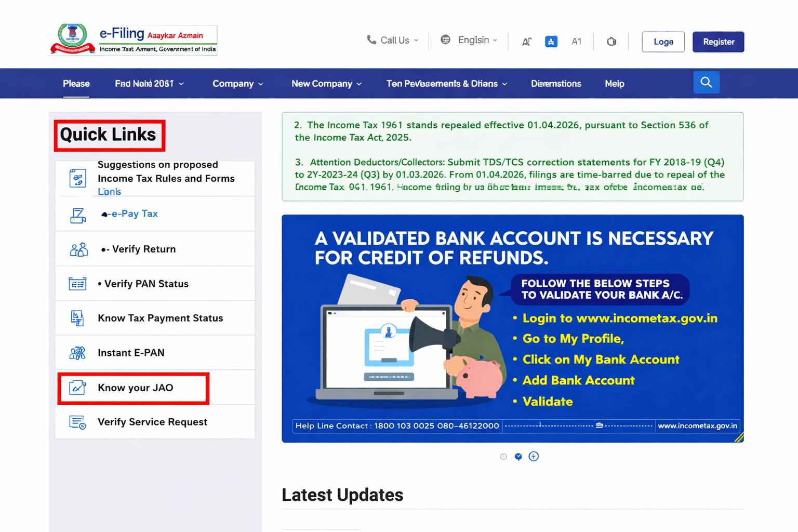Select the first carousel slide dot

click(503, 457)
